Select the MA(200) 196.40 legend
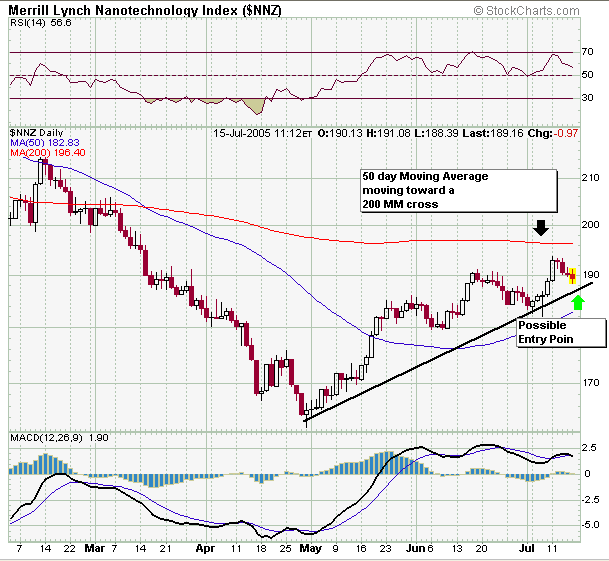Viewport: 609px width, 561px height. coord(48,153)
